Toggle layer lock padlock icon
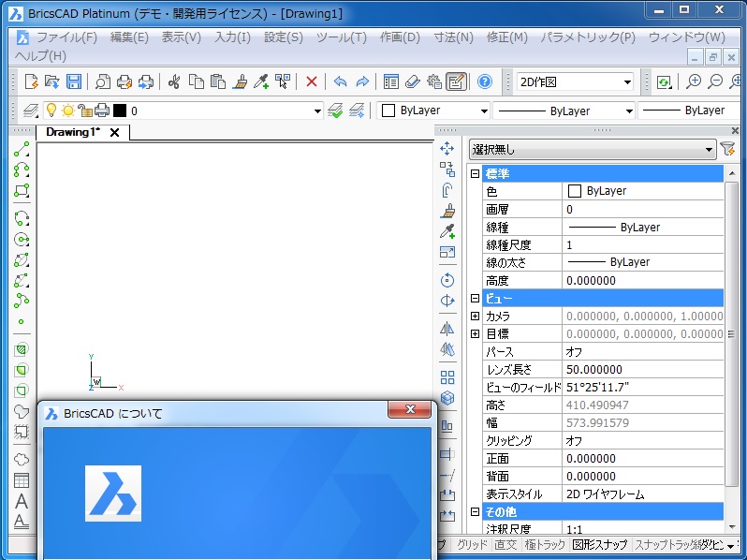This screenshot has height=560, width=747. point(85,111)
